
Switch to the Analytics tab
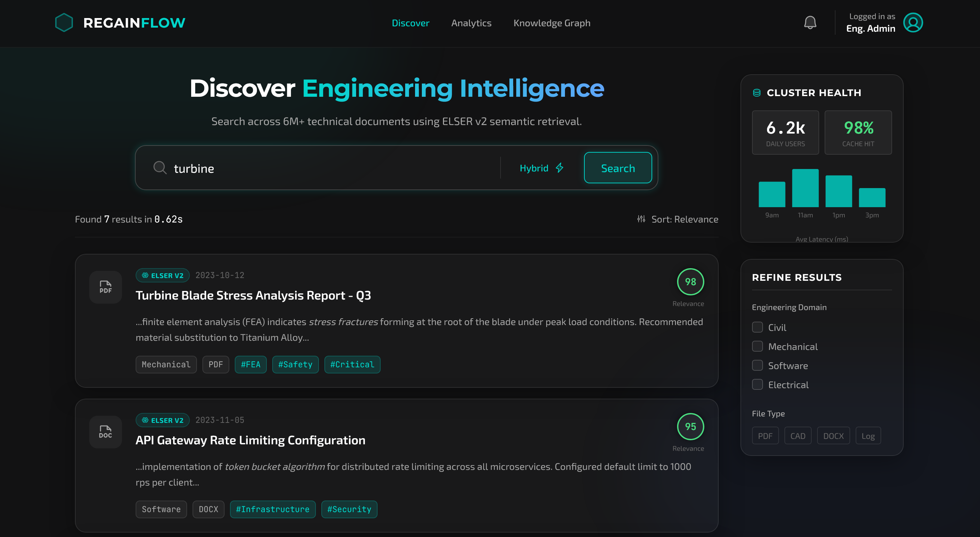[x=471, y=23]
